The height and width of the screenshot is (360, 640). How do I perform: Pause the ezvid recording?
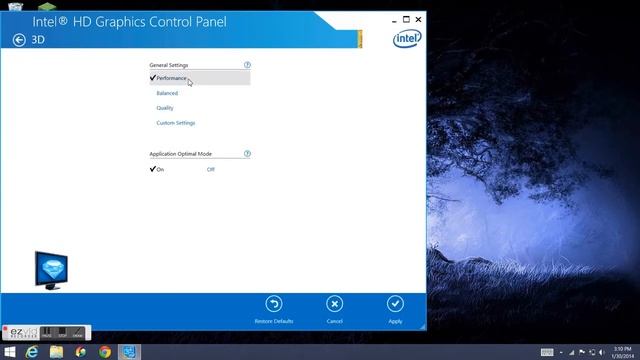[x=47, y=333]
